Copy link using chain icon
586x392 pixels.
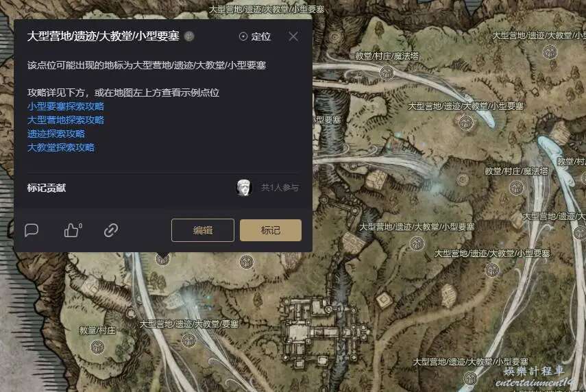[x=111, y=230]
